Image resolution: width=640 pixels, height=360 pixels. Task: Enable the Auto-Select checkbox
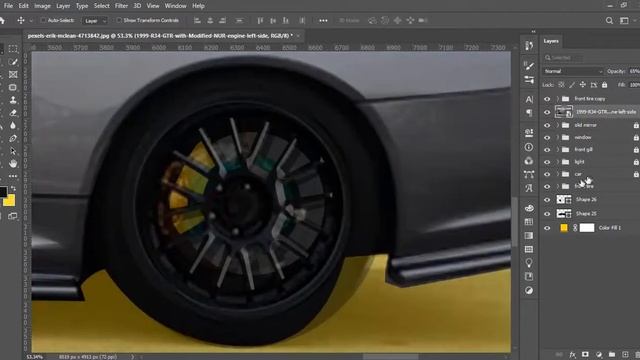(x=43, y=20)
